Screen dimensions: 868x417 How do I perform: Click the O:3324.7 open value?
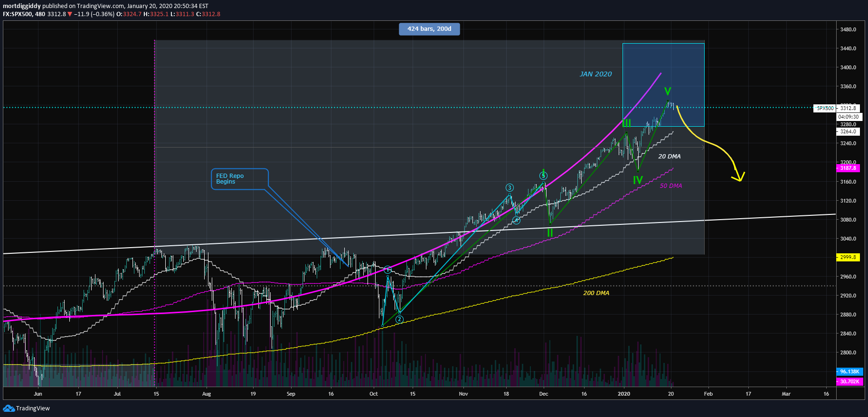pos(129,14)
